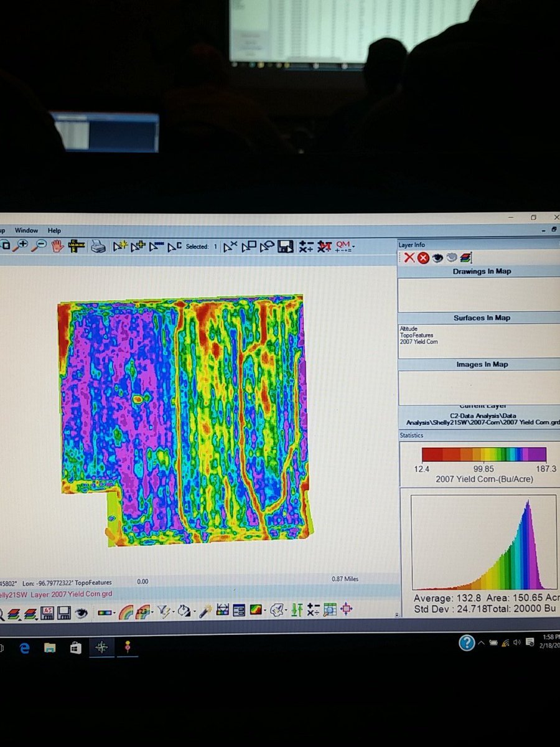Click the red-crossed math operators icon
560x747 pixels.
[324, 247]
